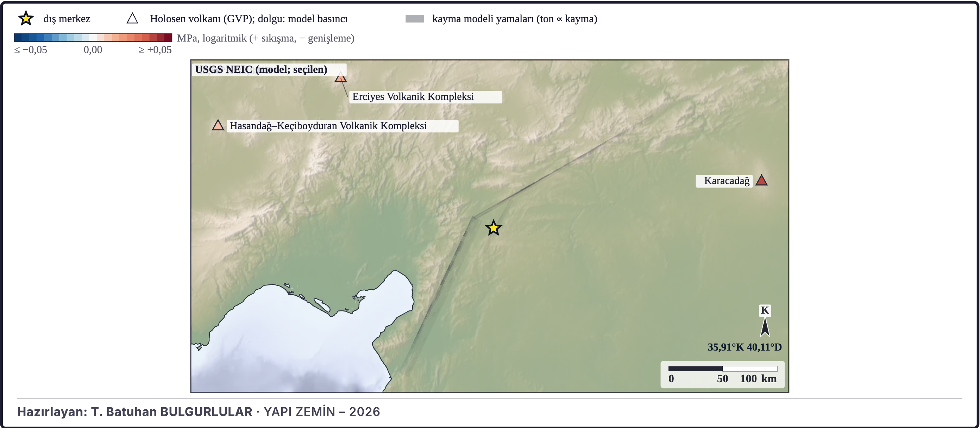Click the yellow epicenter star on the map
The width and height of the screenshot is (980, 428).
click(494, 228)
